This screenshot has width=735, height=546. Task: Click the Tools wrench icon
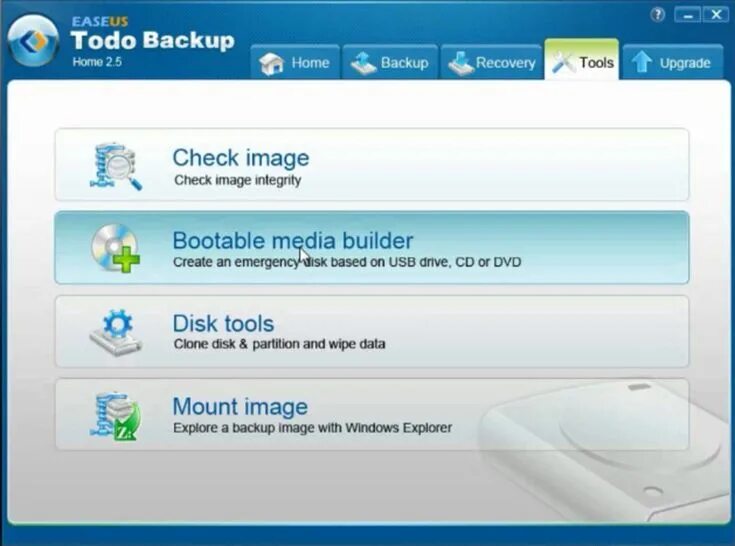[x=563, y=62]
